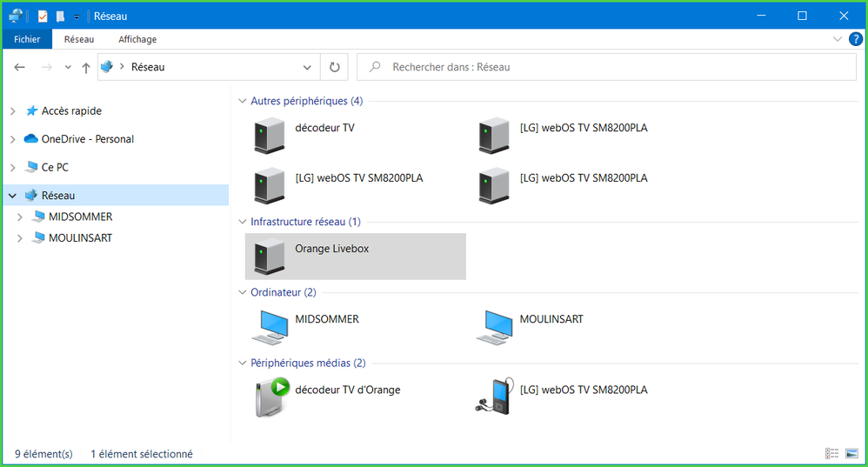Open address bar history dropdown
This screenshot has height=467, width=868.
(x=307, y=67)
